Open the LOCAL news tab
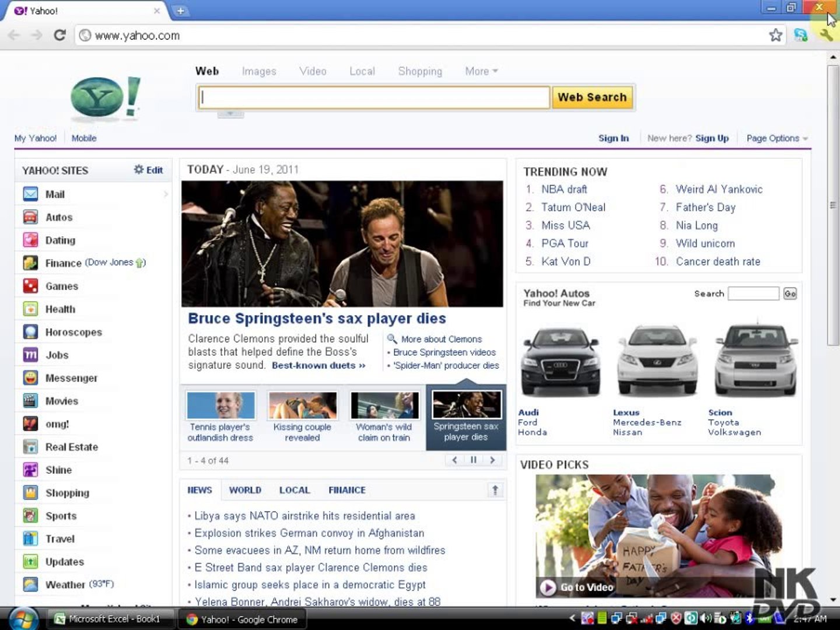840x630 pixels. point(295,490)
